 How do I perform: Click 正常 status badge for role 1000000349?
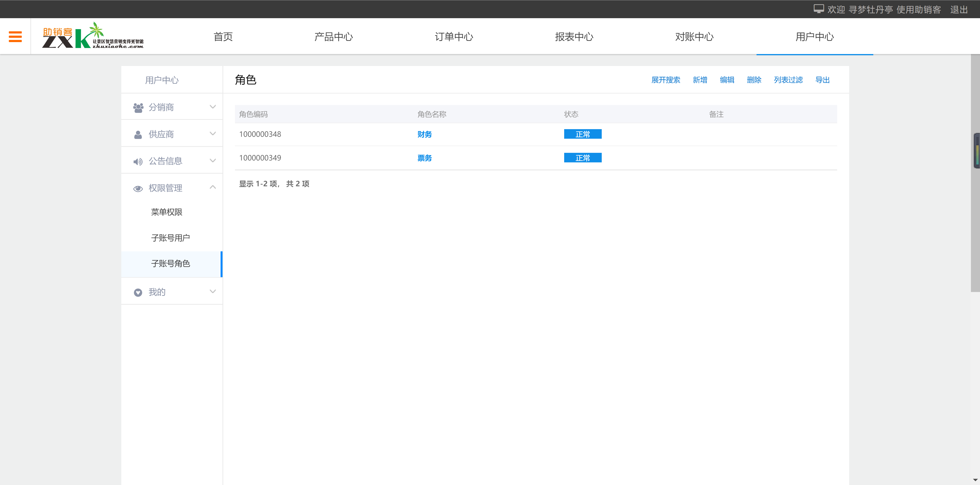pyautogui.click(x=582, y=158)
